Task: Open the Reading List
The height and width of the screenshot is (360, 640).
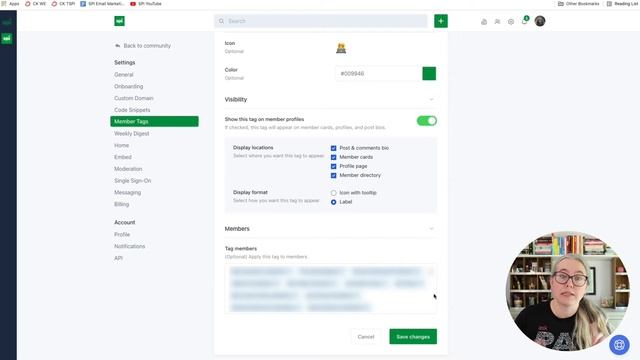Action: pyautogui.click(x=622, y=4)
